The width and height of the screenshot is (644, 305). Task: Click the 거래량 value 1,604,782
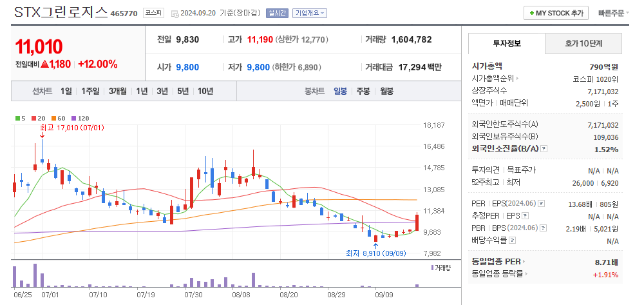point(412,40)
